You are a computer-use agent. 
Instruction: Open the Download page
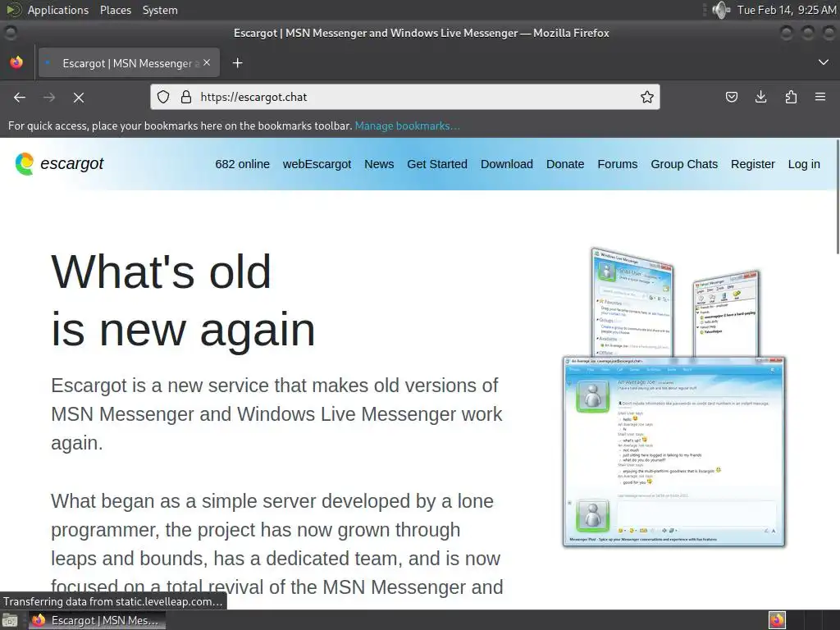(x=507, y=164)
